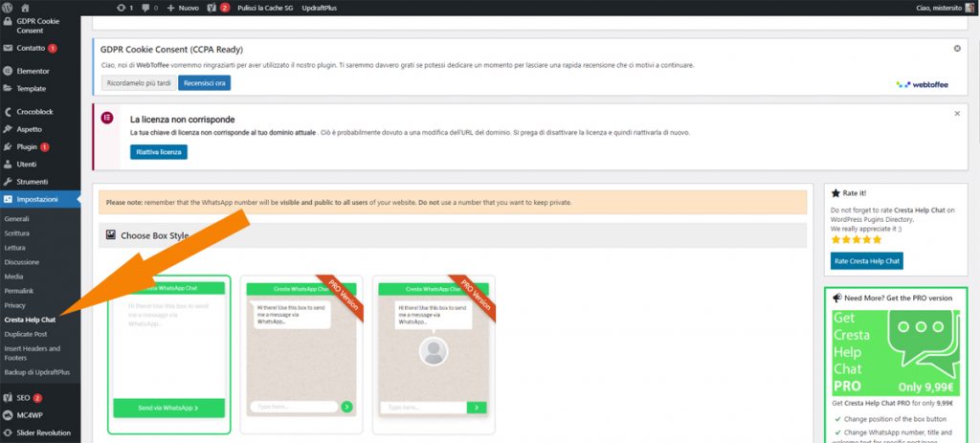Open Insert Headers and Footers settings
Image resolution: width=980 pixels, height=443 pixels.
[33, 353]
